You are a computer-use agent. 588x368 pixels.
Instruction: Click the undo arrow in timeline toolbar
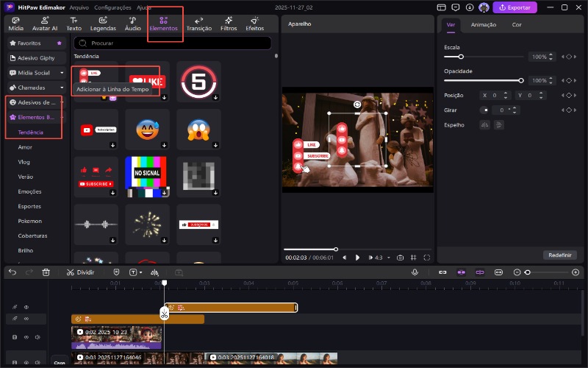coord(12,272)
